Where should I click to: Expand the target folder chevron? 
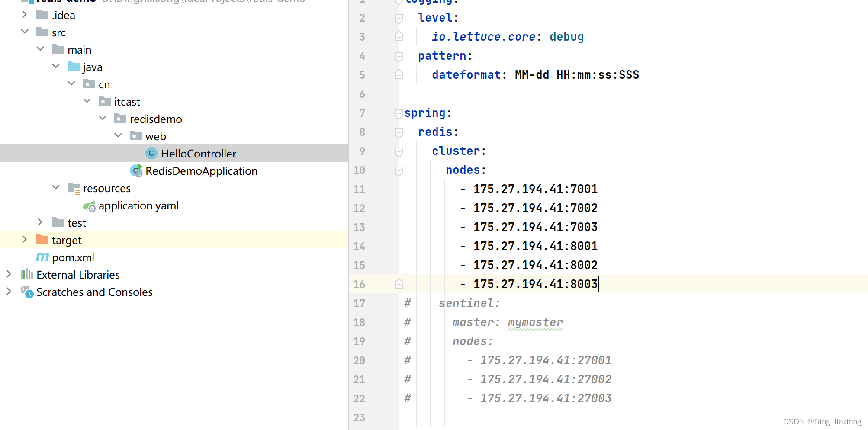click(25, 240)
